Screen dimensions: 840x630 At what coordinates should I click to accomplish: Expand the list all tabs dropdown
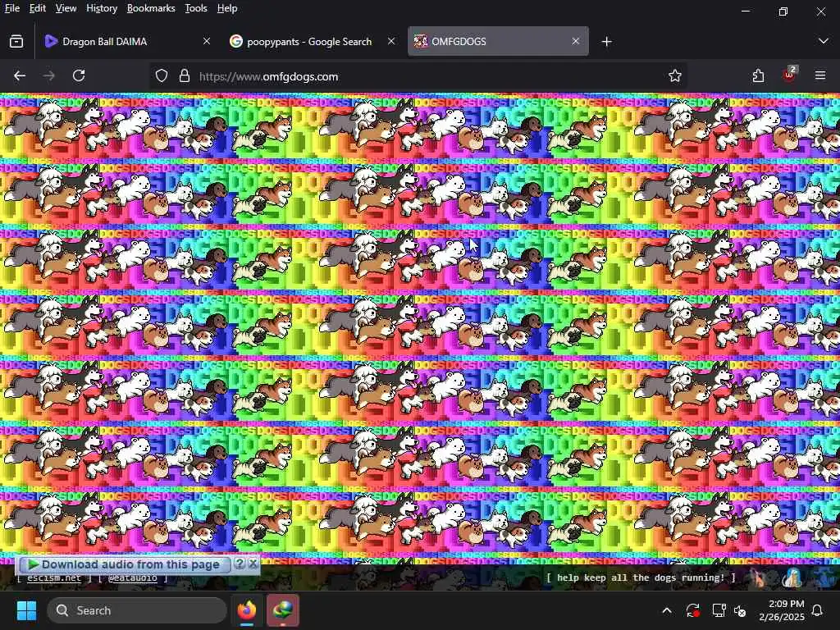click(x=824, y=41)
